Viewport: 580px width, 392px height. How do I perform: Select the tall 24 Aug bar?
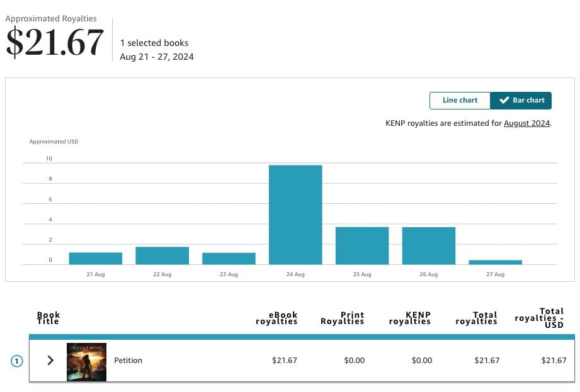click(x=295, y=214)
